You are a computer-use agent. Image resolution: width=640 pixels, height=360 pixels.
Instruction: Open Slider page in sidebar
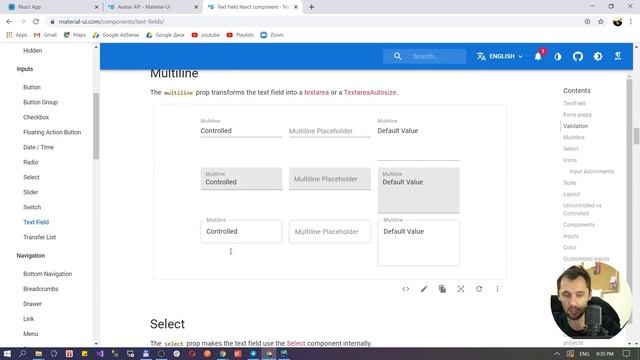[x=31, y=192]
